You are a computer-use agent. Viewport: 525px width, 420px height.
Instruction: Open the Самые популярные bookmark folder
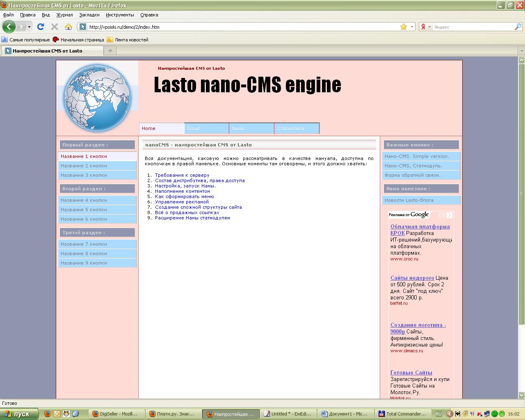25,40
